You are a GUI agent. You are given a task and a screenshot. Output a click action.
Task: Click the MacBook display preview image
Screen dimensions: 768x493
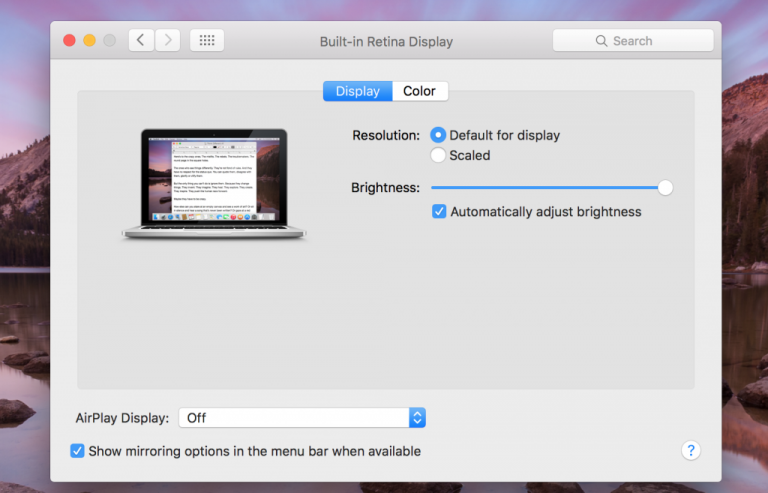pos(214,183)
